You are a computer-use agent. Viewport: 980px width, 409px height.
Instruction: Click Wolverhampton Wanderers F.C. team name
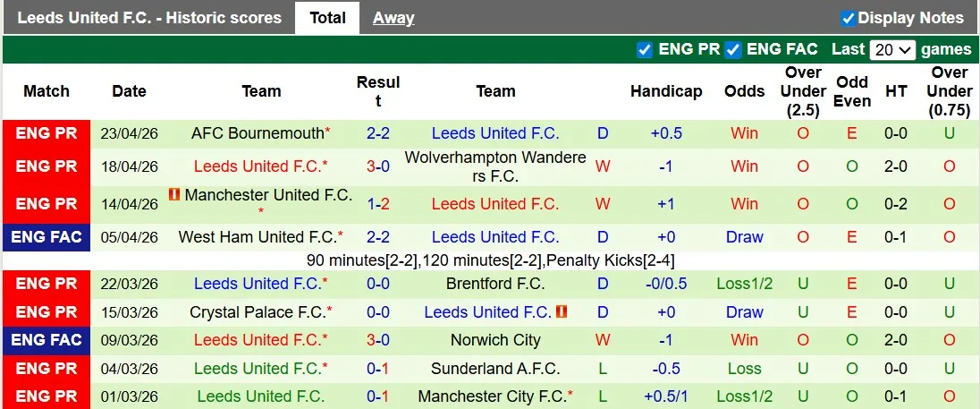point(495,166)
